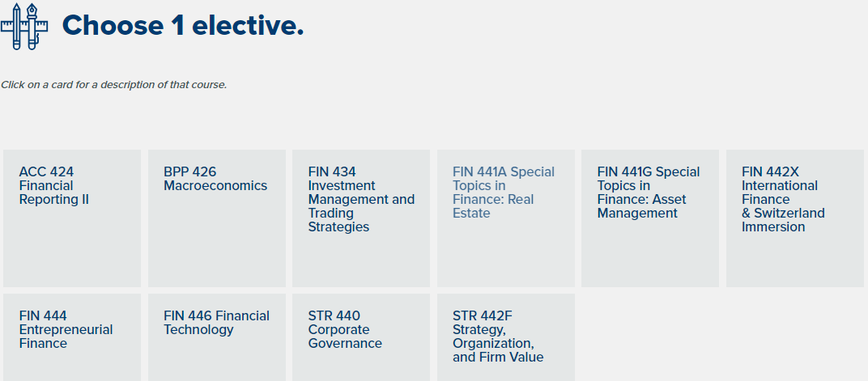The image size is (868, 381).
Task: Open FIN 434 Investment Management card
Action: [361, 218]
